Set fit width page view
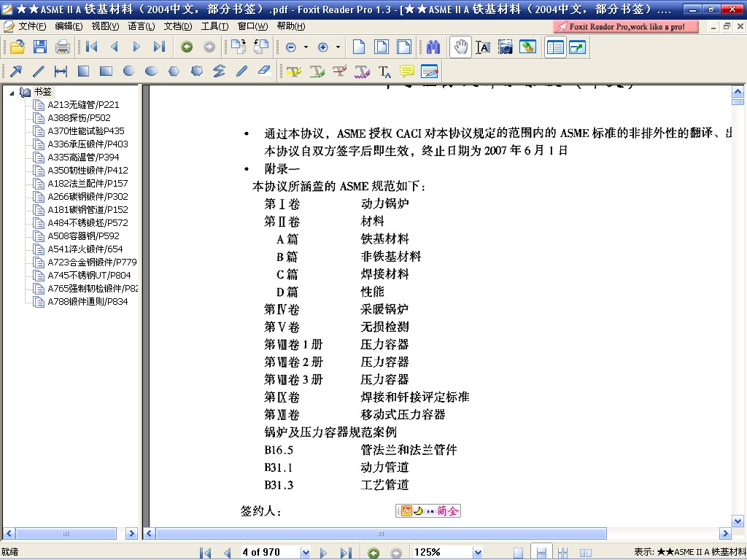The image size is (747, 560). pyautogui.click(x=404, y=47)
